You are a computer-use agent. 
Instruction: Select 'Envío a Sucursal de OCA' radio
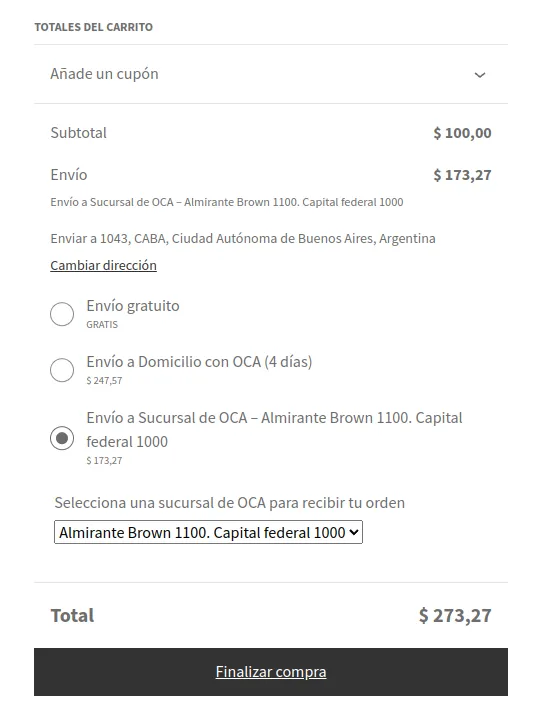click(x=62, y=438)
